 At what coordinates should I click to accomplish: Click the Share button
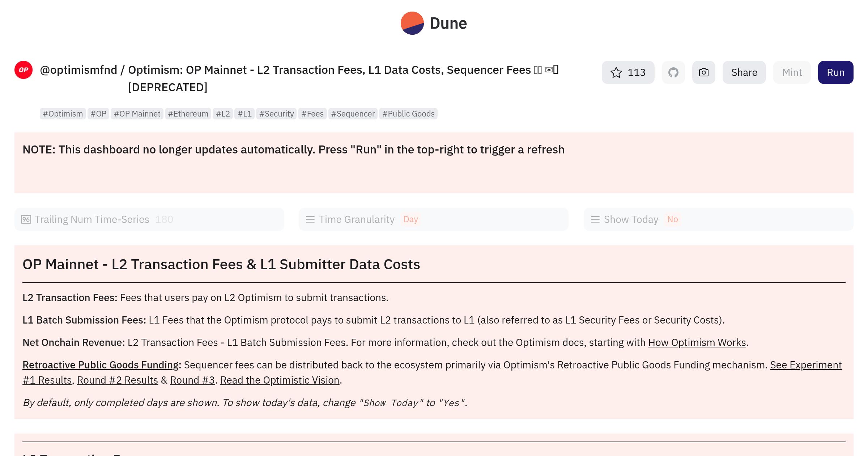pyautogui.click(x=744, y=72)
